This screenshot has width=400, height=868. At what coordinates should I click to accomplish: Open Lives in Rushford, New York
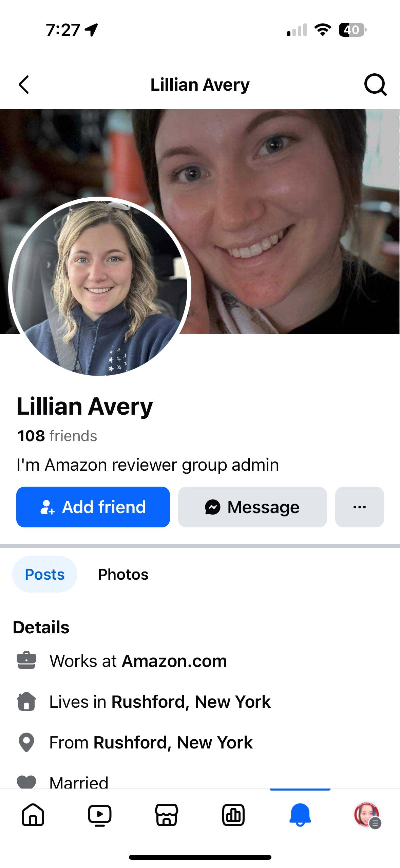click(x=160, y=702)
